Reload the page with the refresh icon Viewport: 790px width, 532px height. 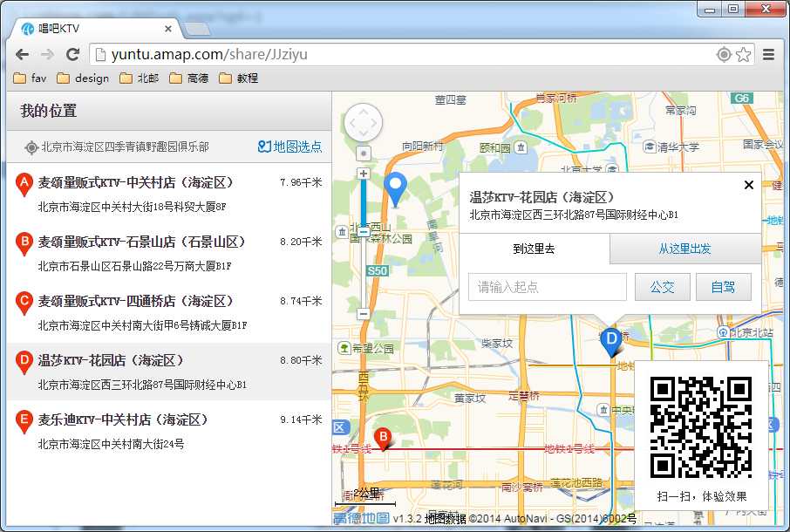point(73,54)
